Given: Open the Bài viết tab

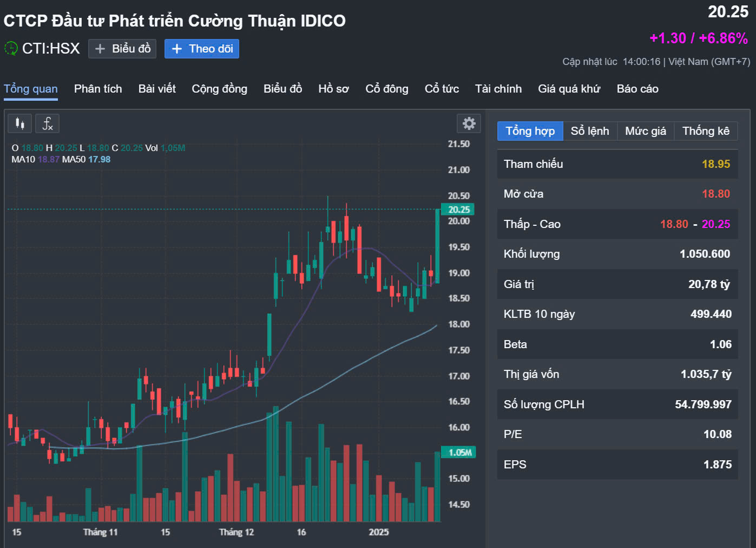Looking at the screenshot, I should click(x=157, y=89).
